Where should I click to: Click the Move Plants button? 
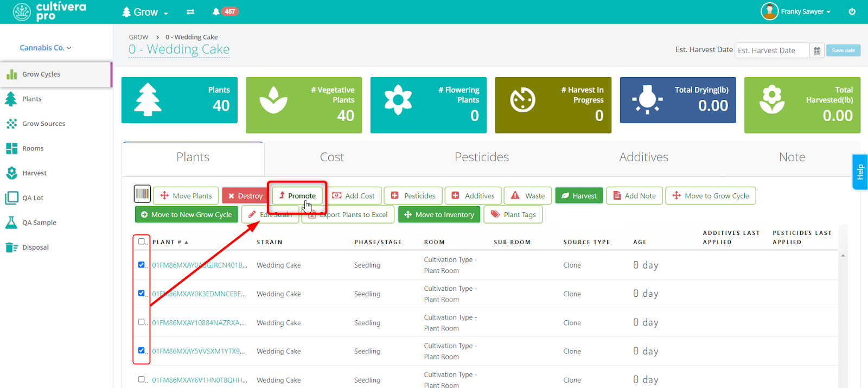(x=186, y=196)
